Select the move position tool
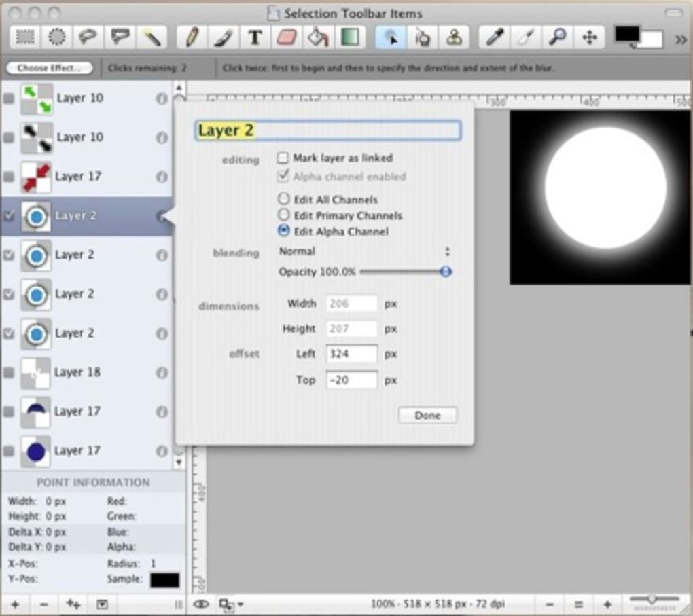 (590, 37)
